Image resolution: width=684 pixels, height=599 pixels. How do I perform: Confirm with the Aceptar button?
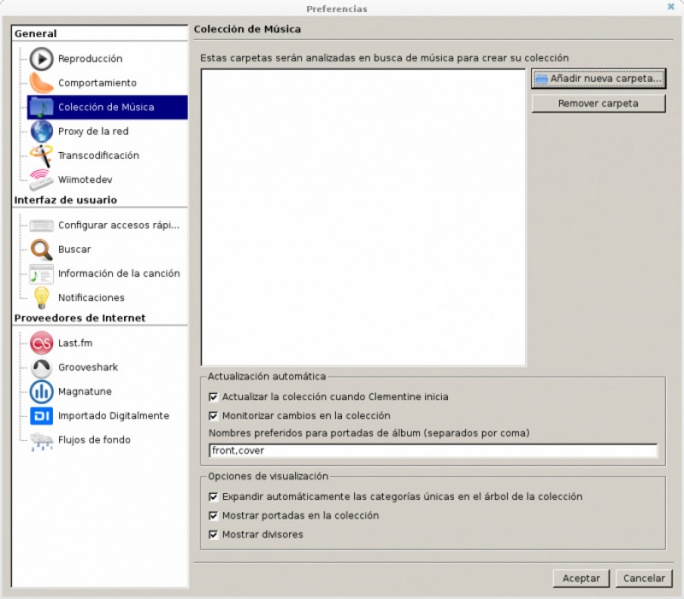click(581, 578)
